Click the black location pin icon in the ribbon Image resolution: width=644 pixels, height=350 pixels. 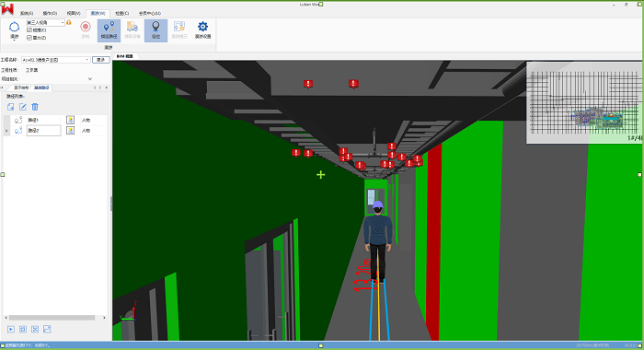coord(155,27)
